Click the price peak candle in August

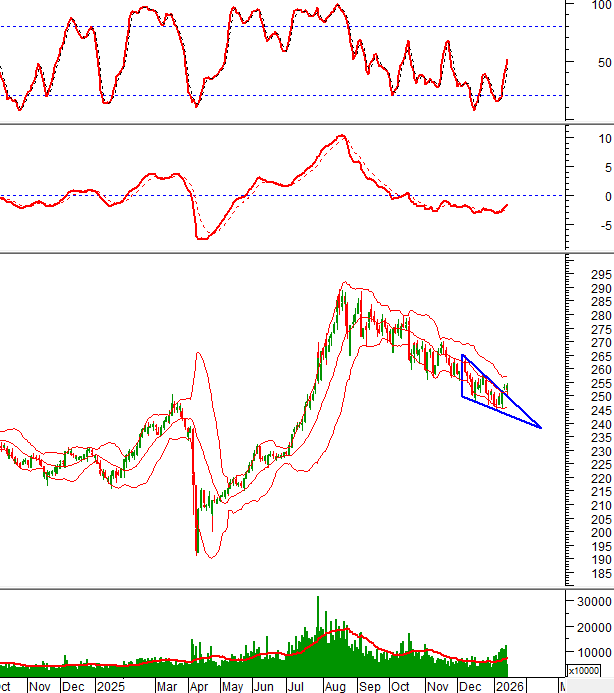(x=341, y=293)
